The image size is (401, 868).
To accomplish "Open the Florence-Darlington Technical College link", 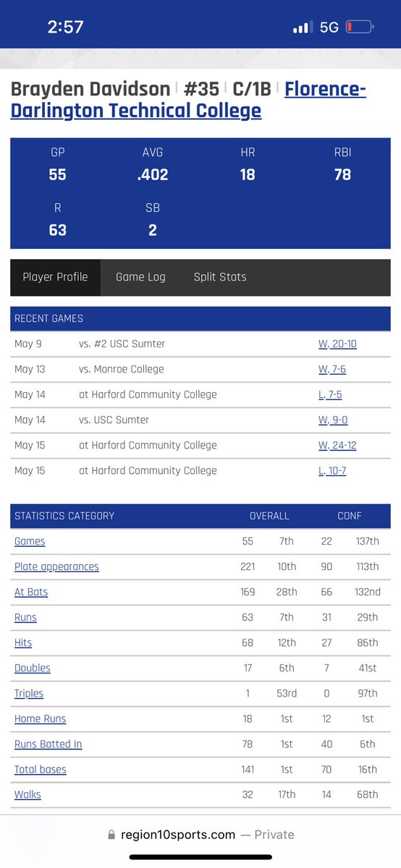I will tap(188, 100).
